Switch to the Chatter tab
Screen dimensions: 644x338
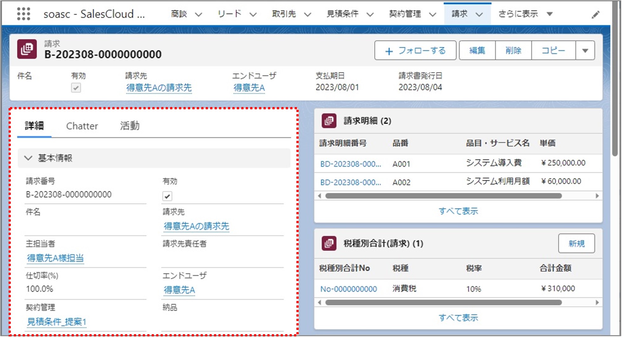pos(82,126)
